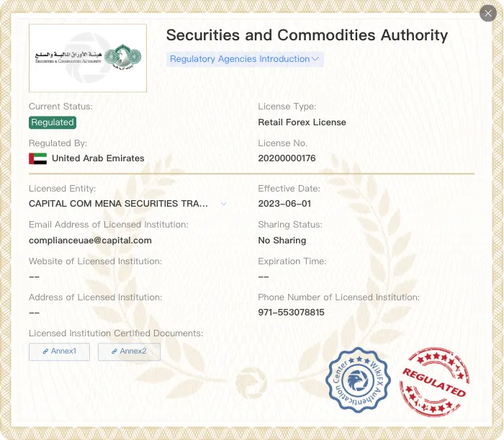This screenshot has width=504, height=440.
Task: Select the No Sharing status value
Action: tap(282, 241)
